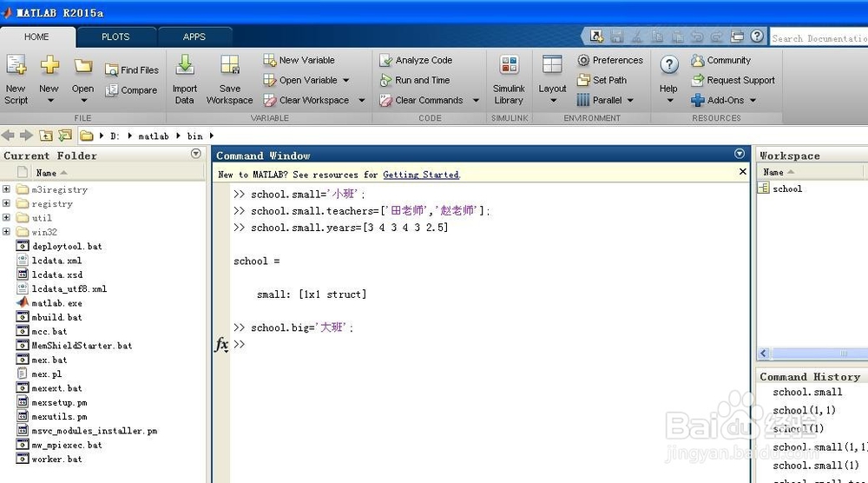Open the Getting Started link

(421, 175)
